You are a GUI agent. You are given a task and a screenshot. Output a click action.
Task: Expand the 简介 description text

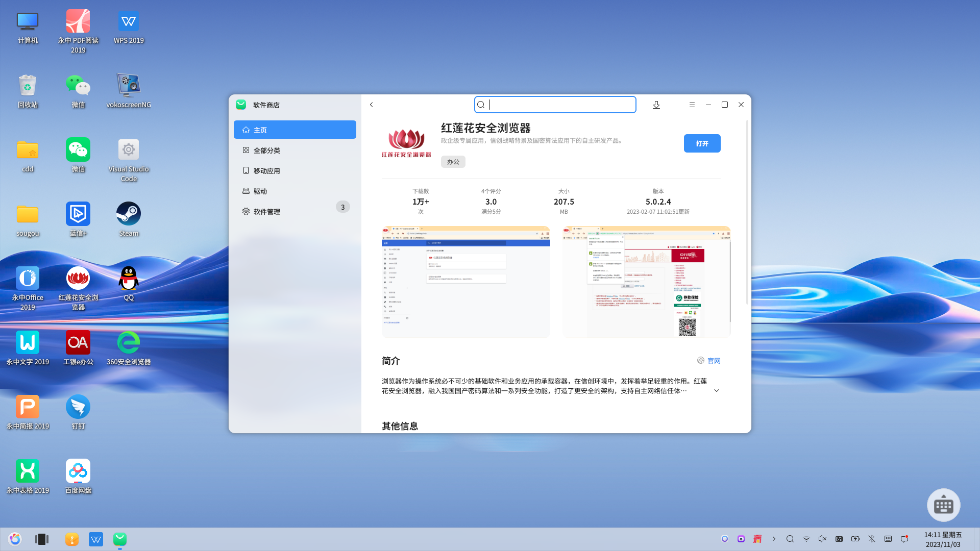[716, 391]
